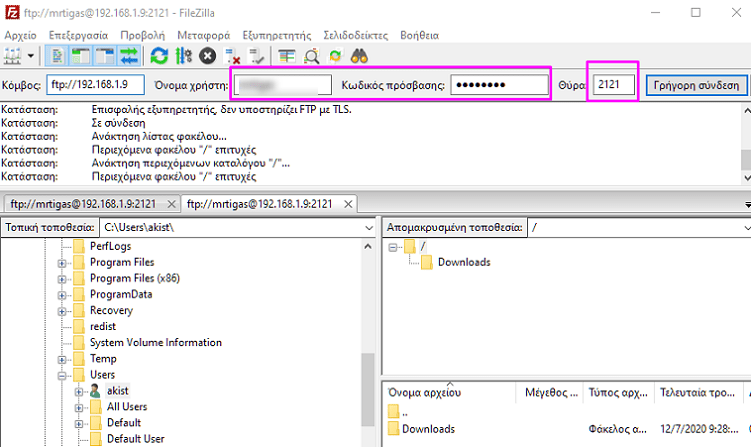Search for files with the binoculars icon

(x=359, y=56)
